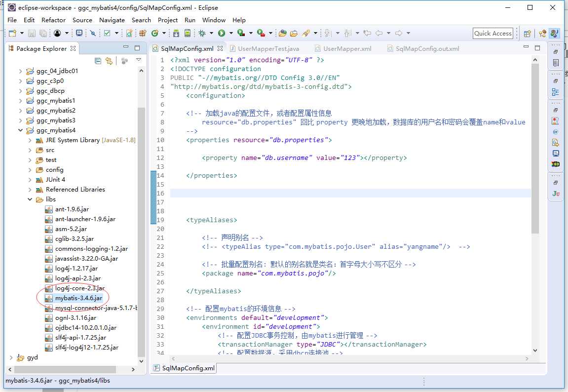Click the JUnit view icon in right sidebar
Viewport: 568px width, 392px height.
[x=556, y=194]
